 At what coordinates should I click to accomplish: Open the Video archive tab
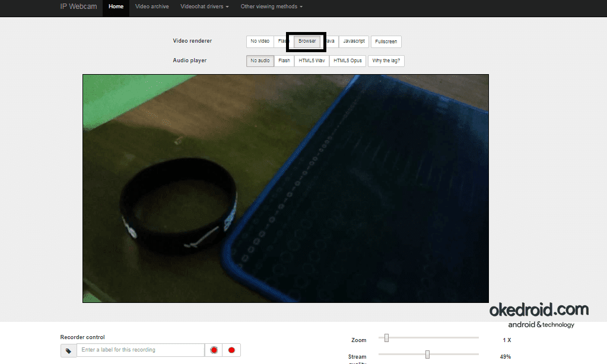152,7
